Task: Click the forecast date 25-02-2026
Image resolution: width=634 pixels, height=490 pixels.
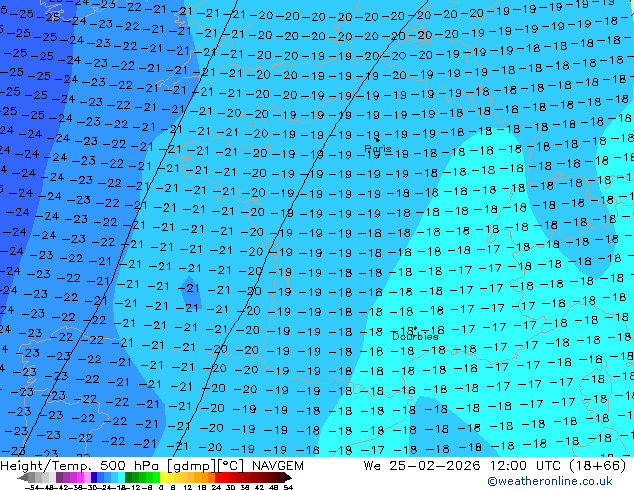Action: tap(435, 466)
